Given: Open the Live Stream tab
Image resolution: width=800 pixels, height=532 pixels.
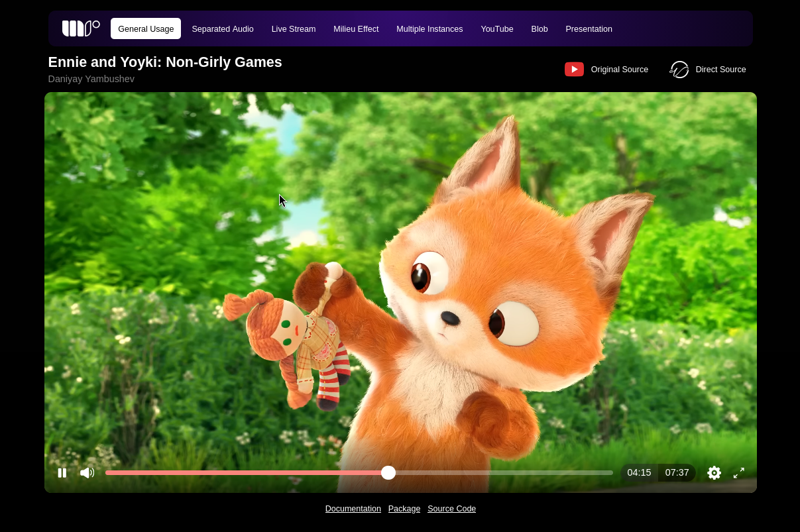Looking at the screenshot, I should pos(294,29).
